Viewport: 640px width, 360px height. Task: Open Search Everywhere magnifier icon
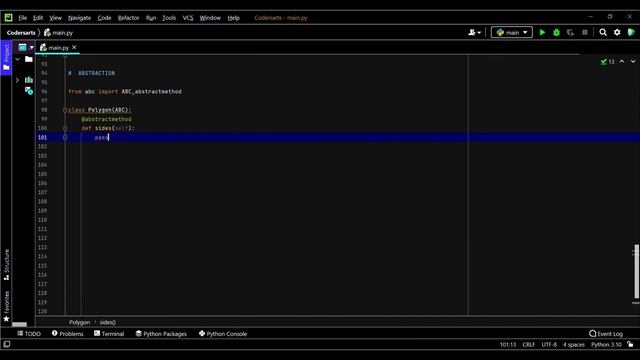point(603,32)
